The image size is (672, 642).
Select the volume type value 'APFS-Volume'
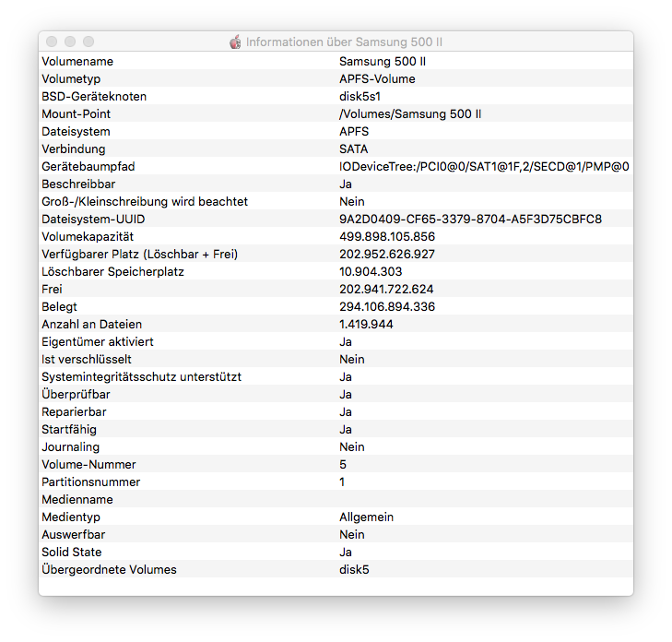377,79
